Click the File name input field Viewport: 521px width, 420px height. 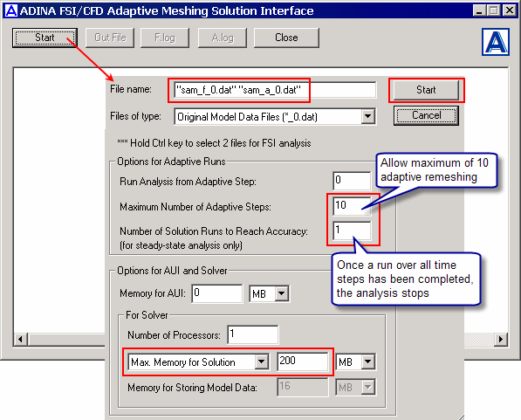coord(275,90)
